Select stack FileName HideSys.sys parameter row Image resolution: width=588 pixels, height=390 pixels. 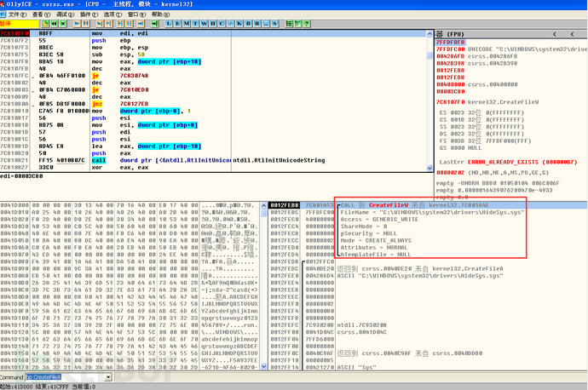[x=429, y=212]
